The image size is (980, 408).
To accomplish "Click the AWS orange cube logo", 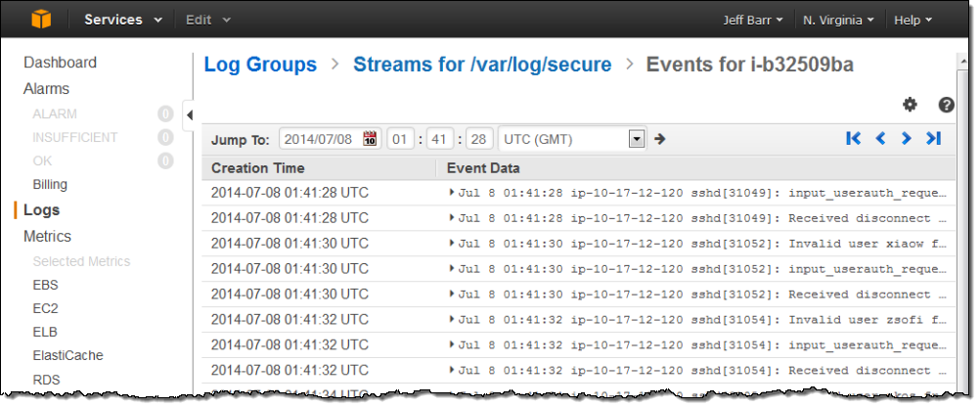I will coord(39,19).
